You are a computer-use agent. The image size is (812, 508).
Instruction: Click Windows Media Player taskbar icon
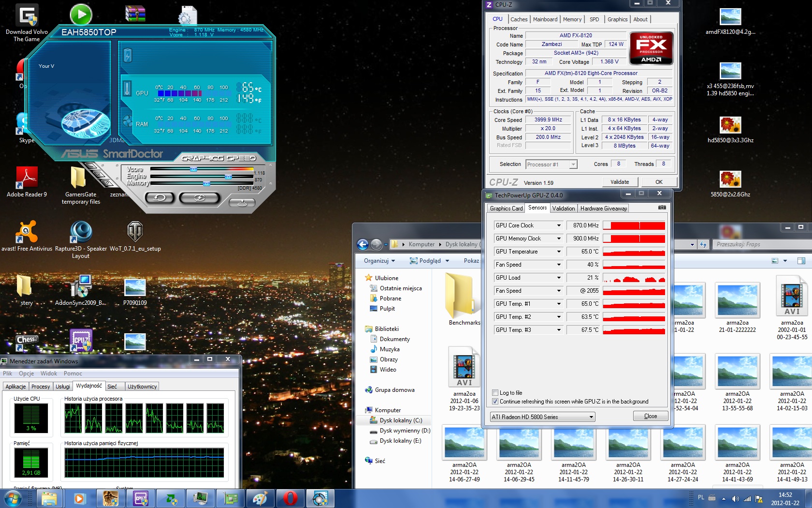tap(79, 498)
